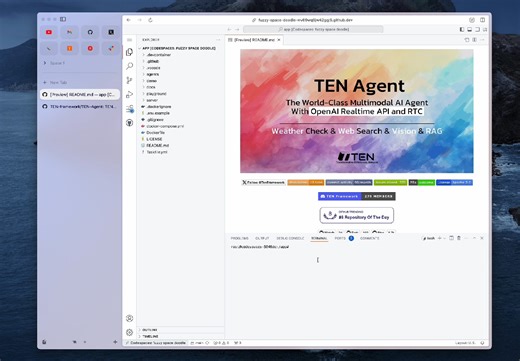This screenshot has width=520, height=361.
Task: Open editor more actions menu
Action: pos(482,40)
